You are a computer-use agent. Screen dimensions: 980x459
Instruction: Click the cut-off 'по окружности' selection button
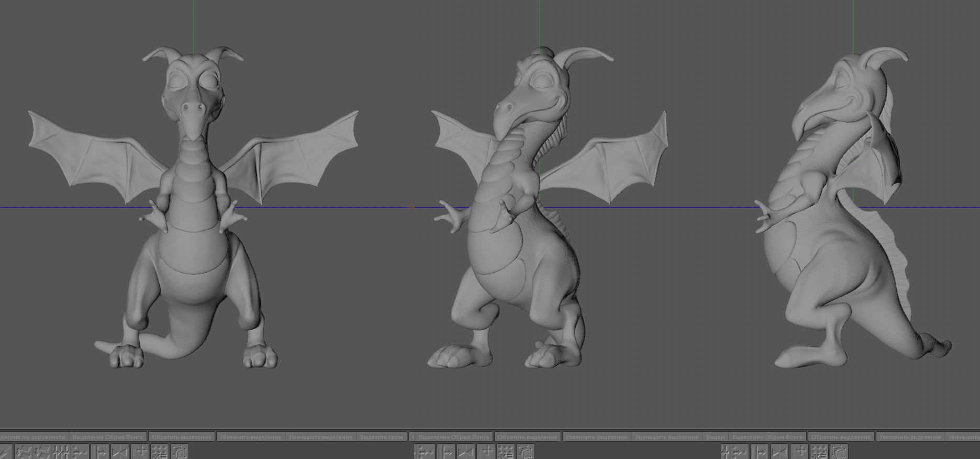(x=34, y=437)
